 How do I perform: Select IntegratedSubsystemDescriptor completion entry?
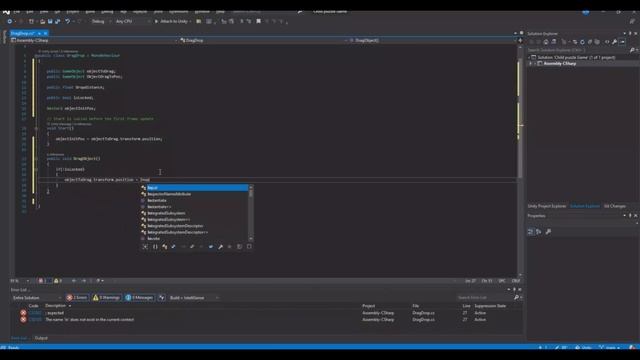pos(194,226)
